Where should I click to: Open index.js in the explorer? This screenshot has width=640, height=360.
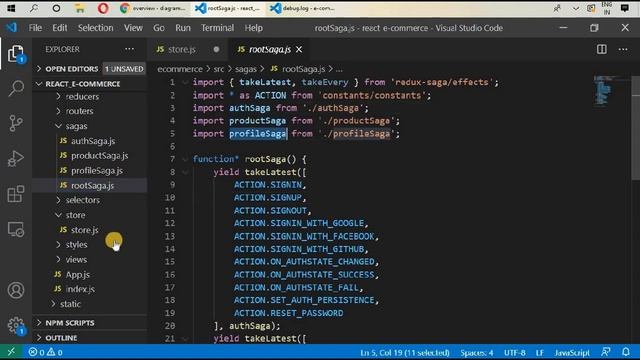(x=80, y=289)
